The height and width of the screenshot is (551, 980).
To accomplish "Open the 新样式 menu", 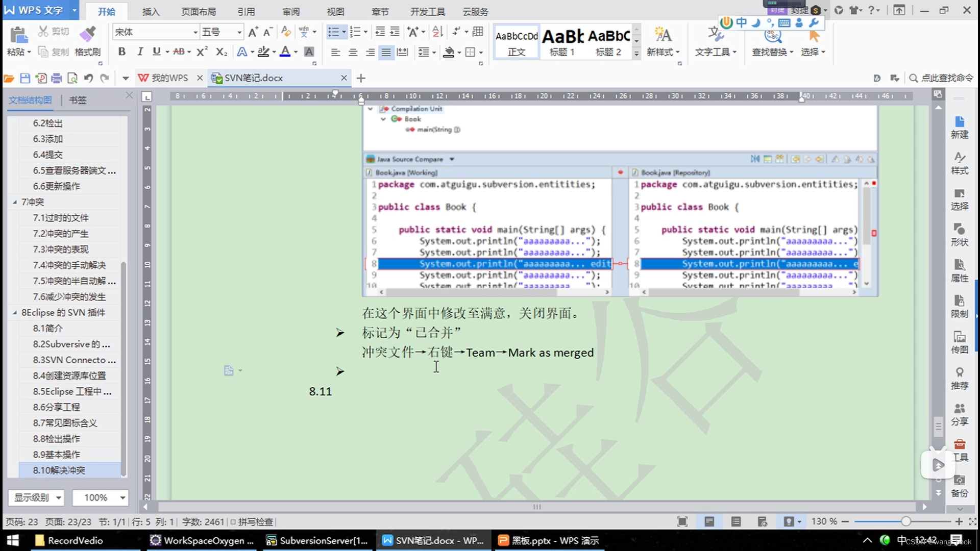I will (x=663, y=42).
